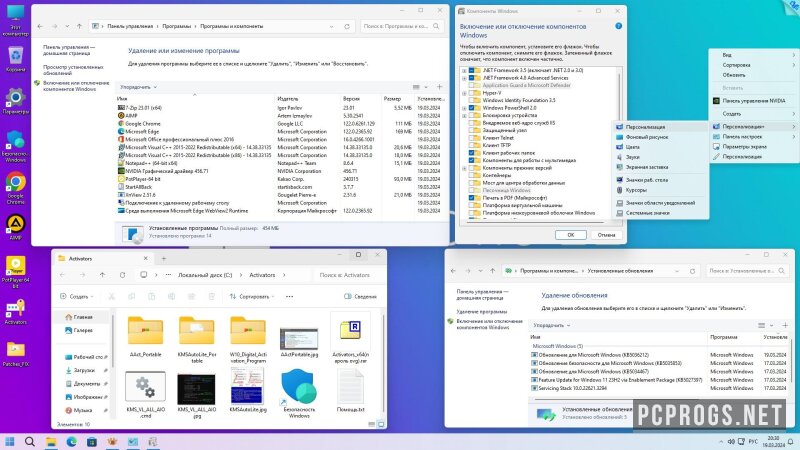Select the Безопасность Windows shortcut in Activators
The image size is (800, 450).
[x=299, y=394]
